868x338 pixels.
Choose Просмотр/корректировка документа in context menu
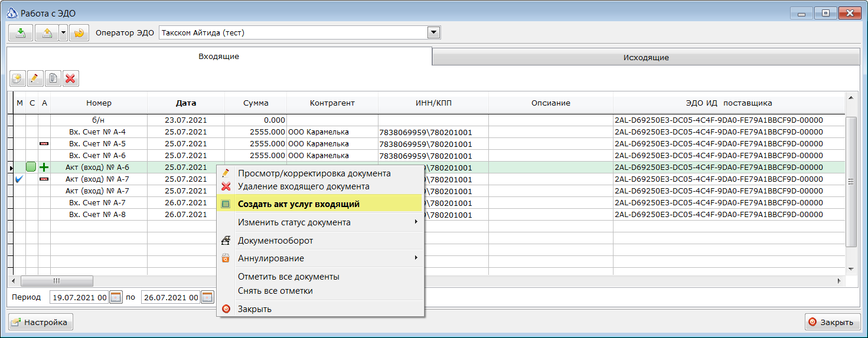(x=321, y=173)
